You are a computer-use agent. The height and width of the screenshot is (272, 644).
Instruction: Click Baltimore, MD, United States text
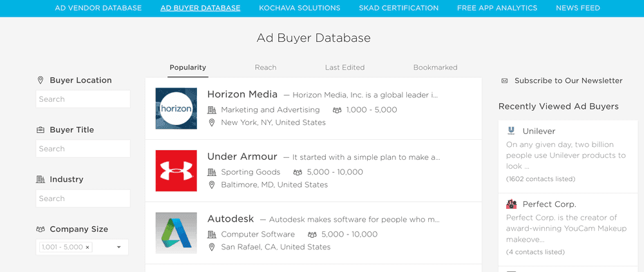274,185
